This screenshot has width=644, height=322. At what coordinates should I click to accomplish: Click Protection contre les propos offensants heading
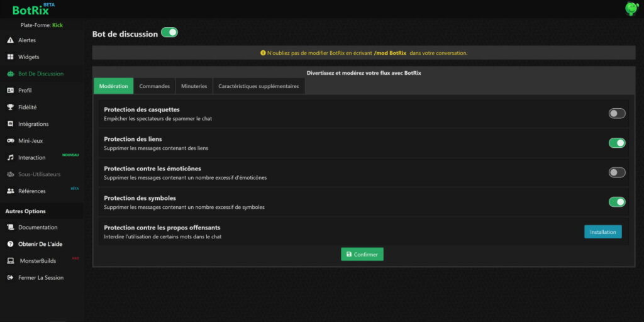(162, 228)
